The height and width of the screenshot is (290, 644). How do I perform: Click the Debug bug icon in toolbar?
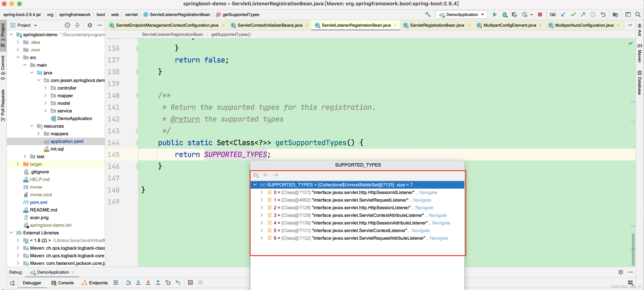pos(504,14)
